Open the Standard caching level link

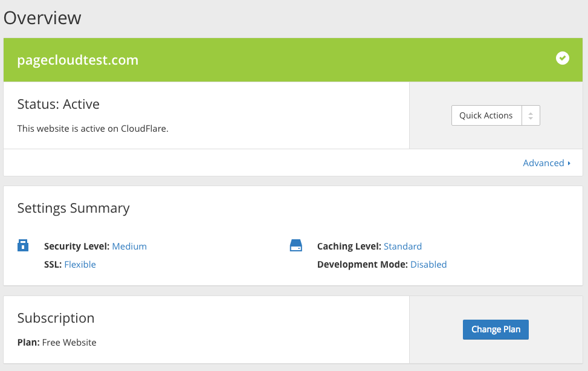(402, 247)
